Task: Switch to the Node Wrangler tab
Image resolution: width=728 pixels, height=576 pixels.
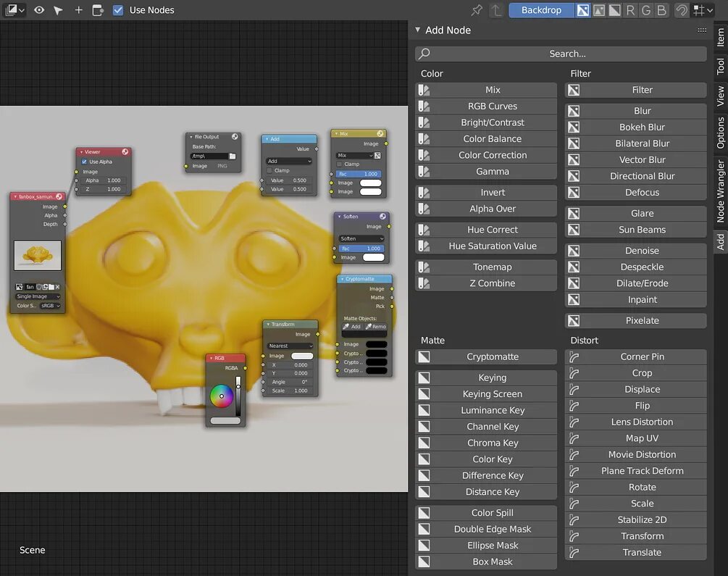Action: pyautogui.click(x=721, y=191)
